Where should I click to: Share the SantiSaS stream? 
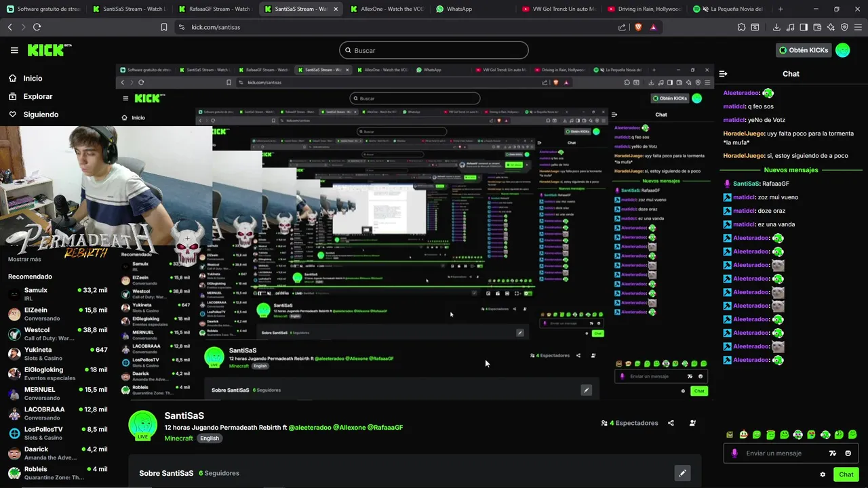pyautogui.click(x=671, y=423)
